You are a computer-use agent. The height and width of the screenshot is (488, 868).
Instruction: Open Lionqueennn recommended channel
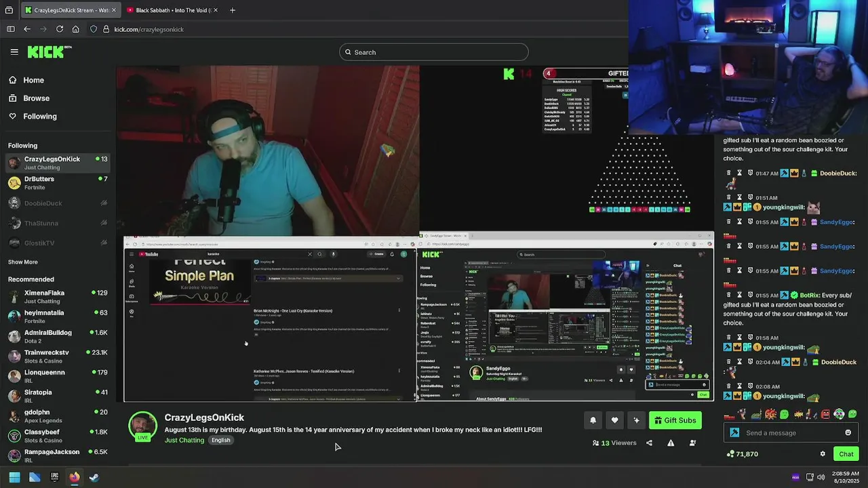[58, 376]
